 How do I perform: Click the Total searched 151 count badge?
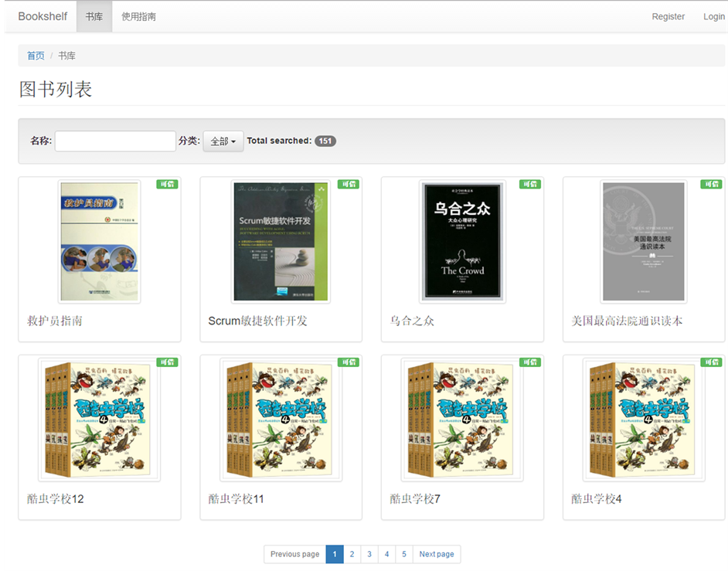325,141
